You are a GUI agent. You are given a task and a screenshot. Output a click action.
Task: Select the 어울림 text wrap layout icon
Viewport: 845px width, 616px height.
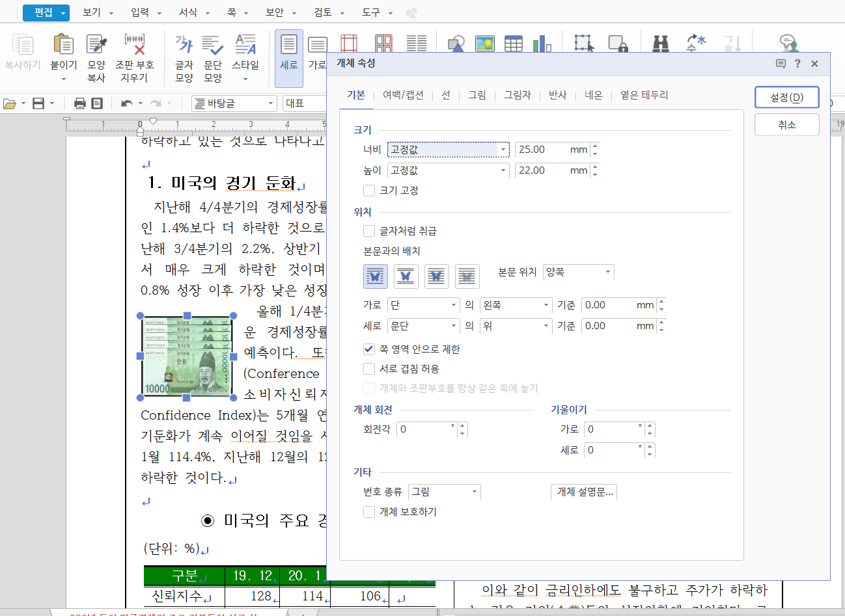pyautogui.click(x=376, y=276)
